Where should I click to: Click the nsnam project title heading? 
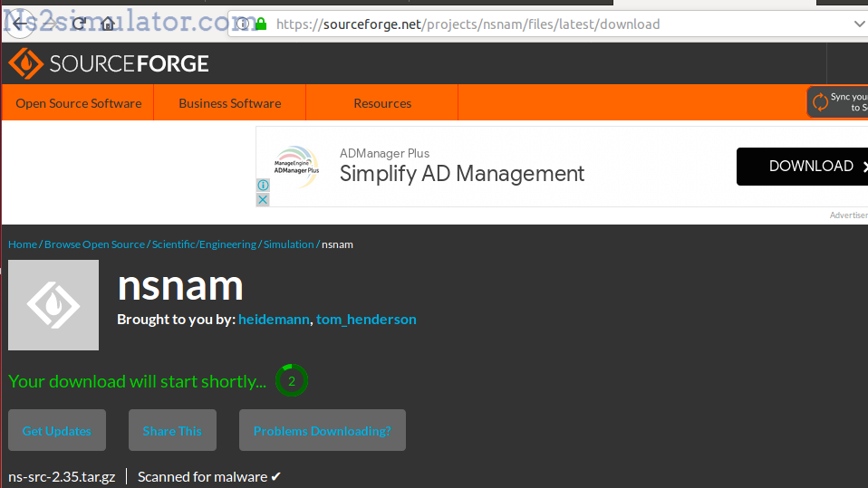pyautogui.click(x=180, y=285)
